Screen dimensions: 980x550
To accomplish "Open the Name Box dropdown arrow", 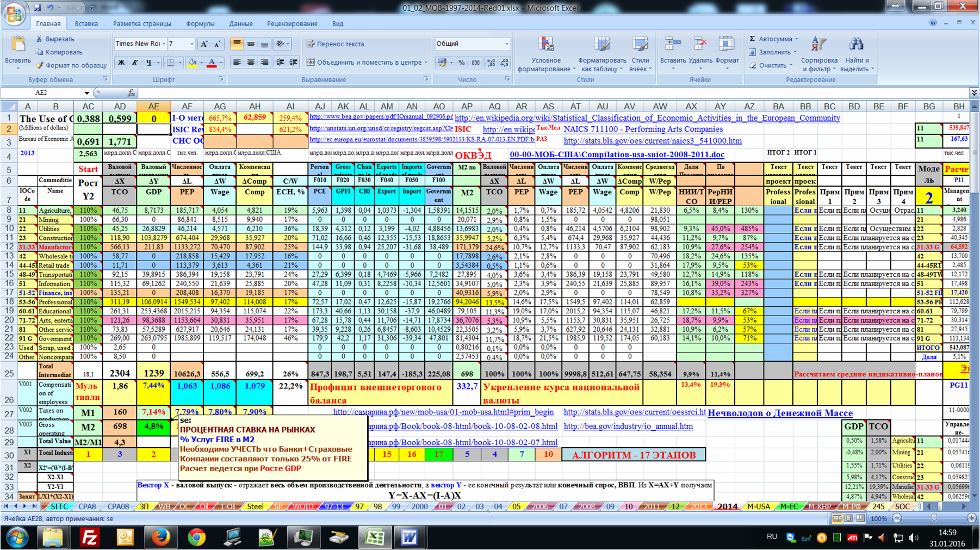I will (x=86, y=93).
